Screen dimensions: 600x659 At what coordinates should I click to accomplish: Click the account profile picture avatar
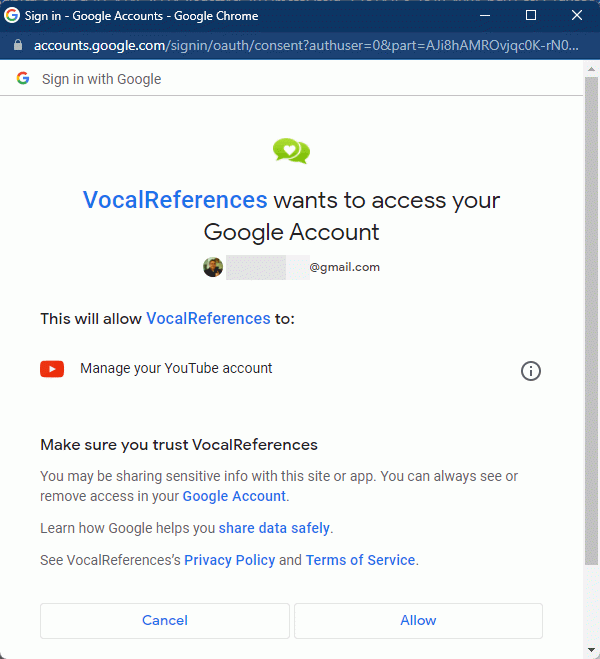coord(213,267)
